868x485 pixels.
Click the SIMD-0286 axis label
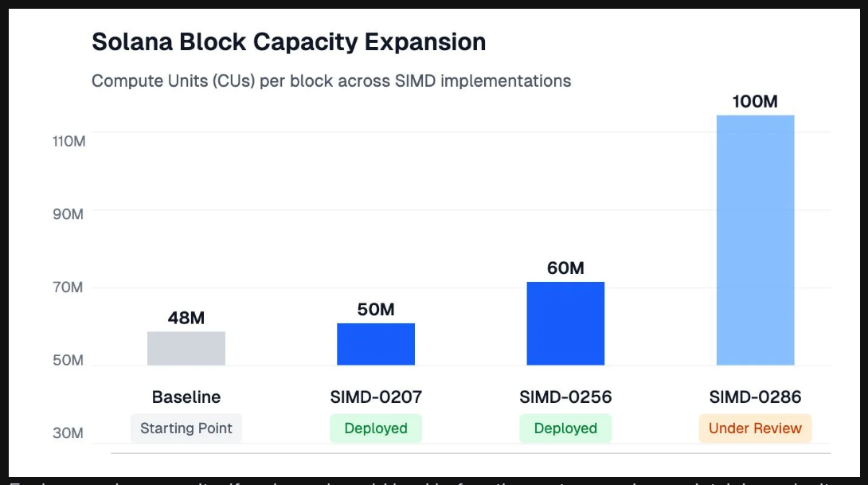[x=755, y=397]
